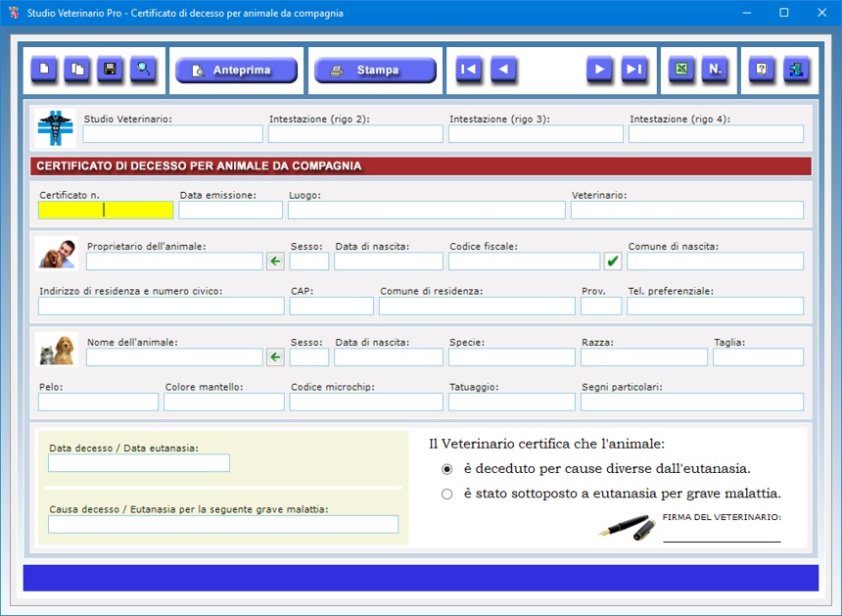Click the Intestazione (rigo 2) field
842x616 pixels.
355,134
